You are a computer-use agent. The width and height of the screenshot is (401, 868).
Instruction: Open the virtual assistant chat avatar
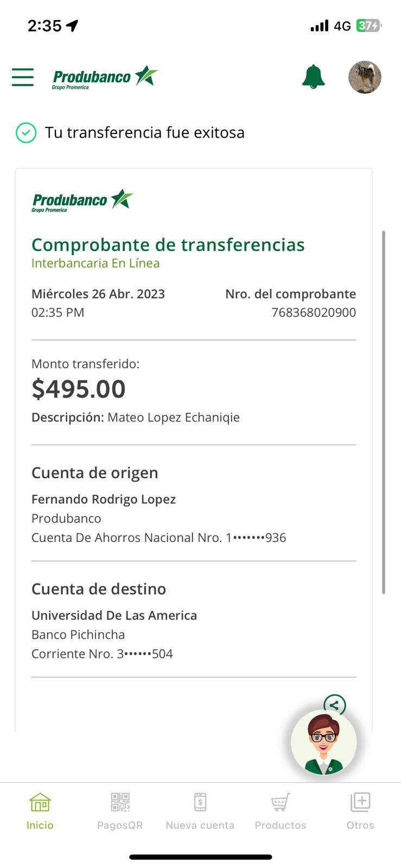pos(324,743)
